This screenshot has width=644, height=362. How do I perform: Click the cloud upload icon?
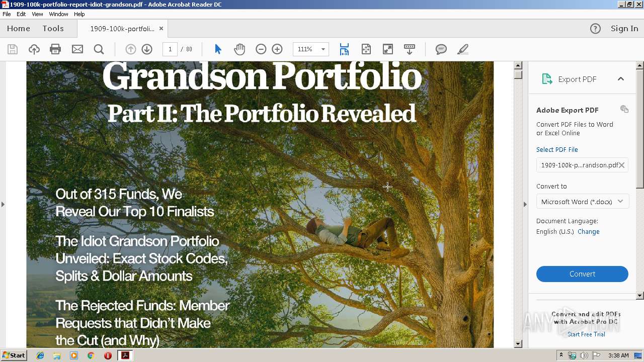(34, 49)
